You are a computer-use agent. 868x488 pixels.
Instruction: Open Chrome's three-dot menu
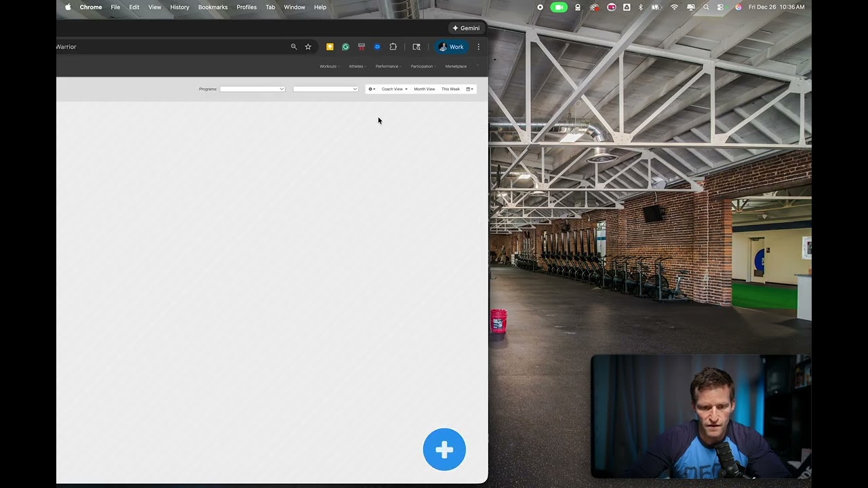click(x=478, y=47)
